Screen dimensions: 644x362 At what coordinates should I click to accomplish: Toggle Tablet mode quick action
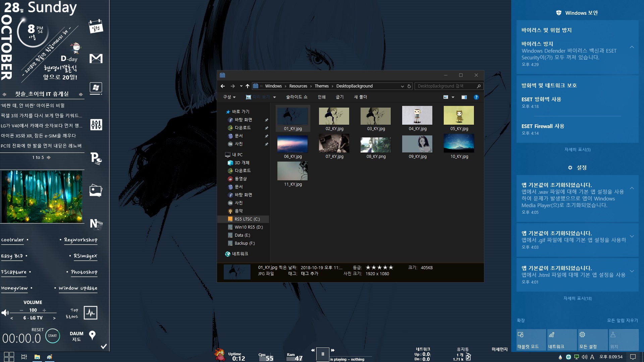point(532,340)
